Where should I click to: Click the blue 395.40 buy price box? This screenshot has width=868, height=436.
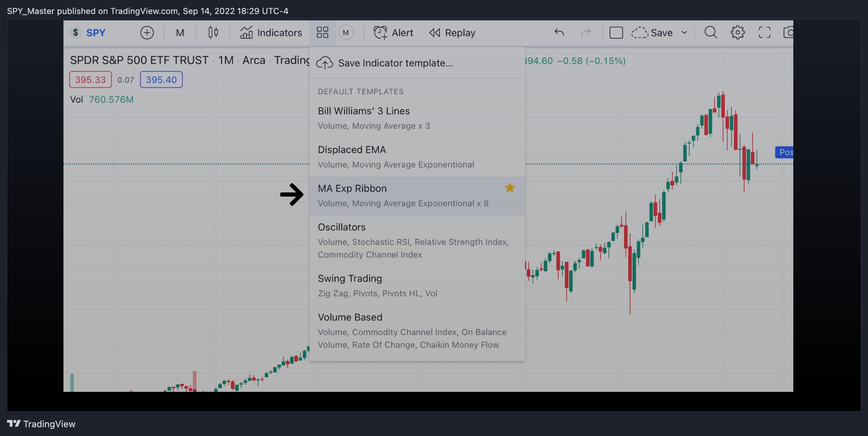(x=161, y=80)
